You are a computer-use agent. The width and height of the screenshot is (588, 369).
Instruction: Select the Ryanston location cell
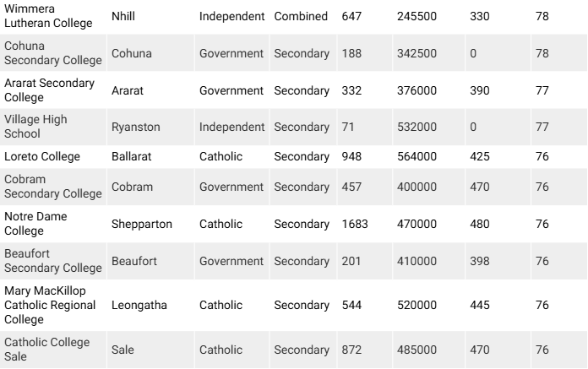(x=135, y=127)
